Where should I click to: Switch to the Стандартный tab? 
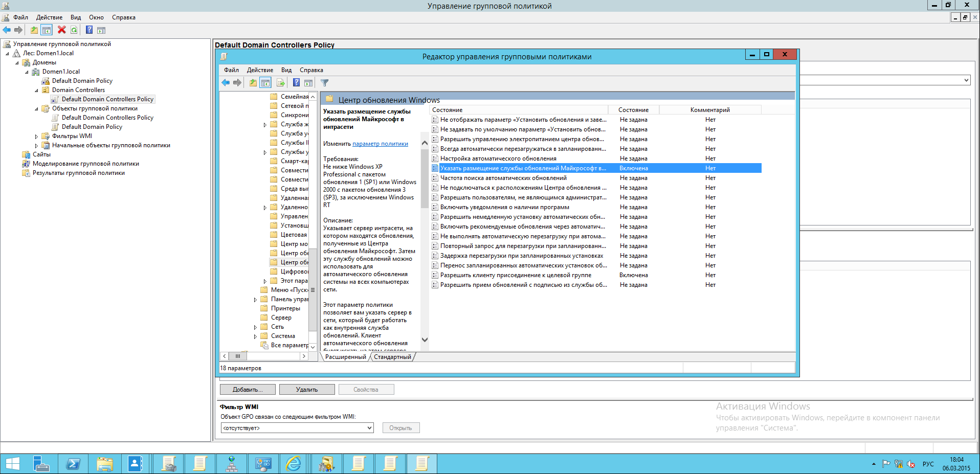tap(392, 357)
